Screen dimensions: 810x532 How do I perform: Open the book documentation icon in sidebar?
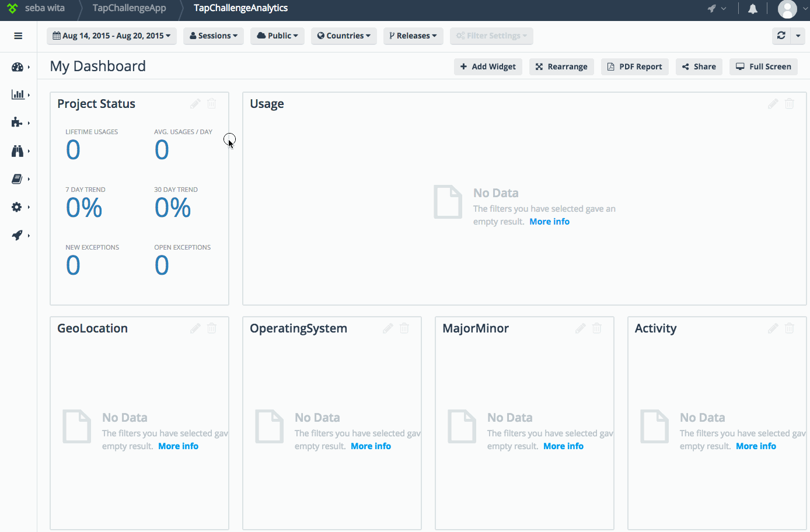click(x=17, y=178)
